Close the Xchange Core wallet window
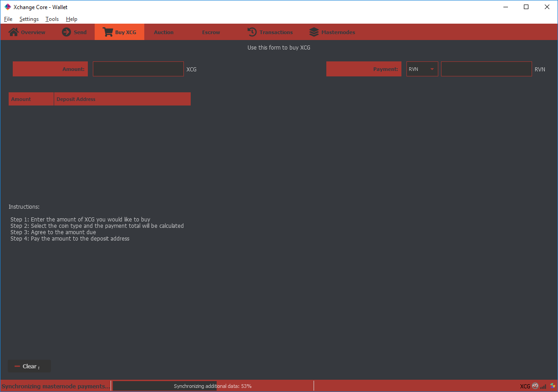Image resolution: width=558 pixels, height=392 pixels. [547, 7]
